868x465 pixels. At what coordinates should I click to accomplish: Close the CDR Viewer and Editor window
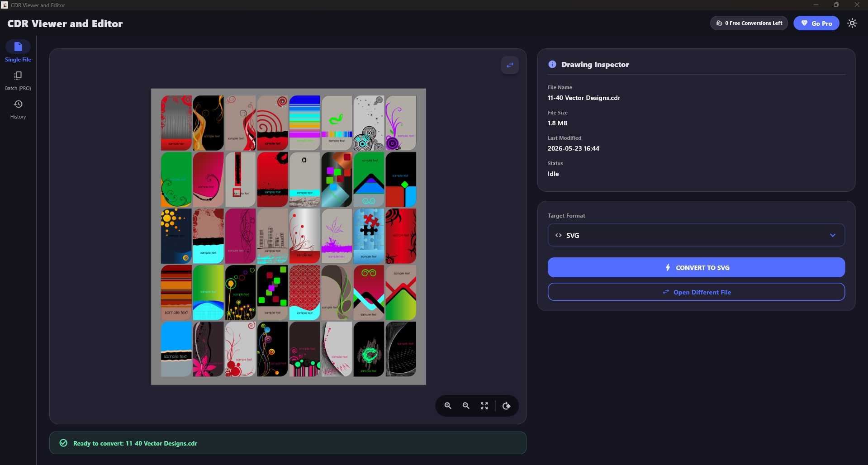point(857,5)
